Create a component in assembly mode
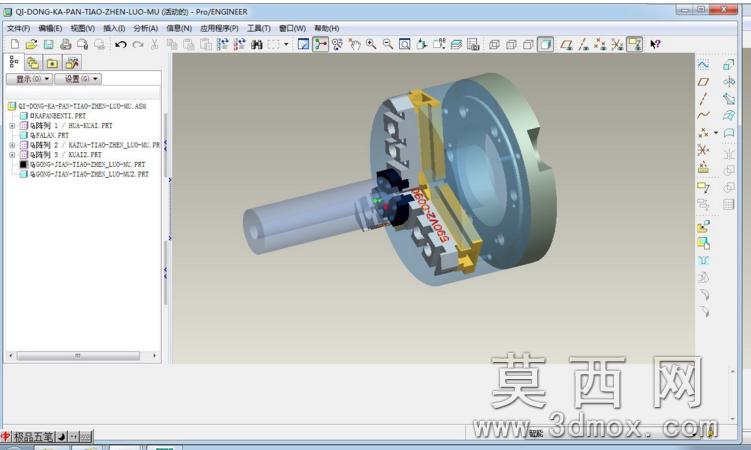751x450 pixels. (703, 243)
